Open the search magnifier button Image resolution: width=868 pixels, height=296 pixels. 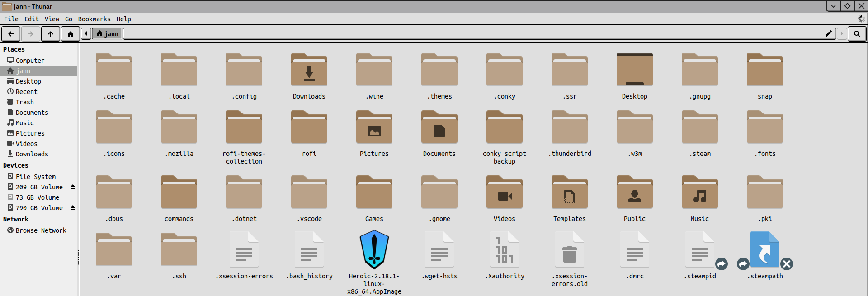[857, 34]
